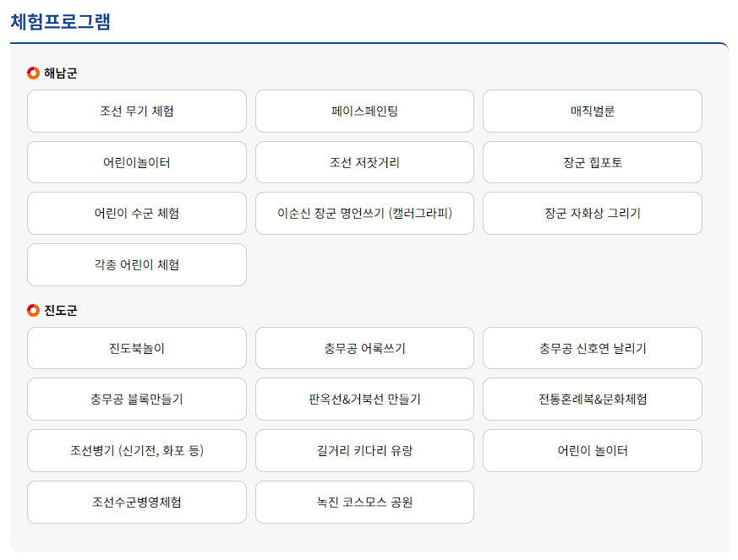Click the 충무공 어록쓰기 button

pos(364,348)
